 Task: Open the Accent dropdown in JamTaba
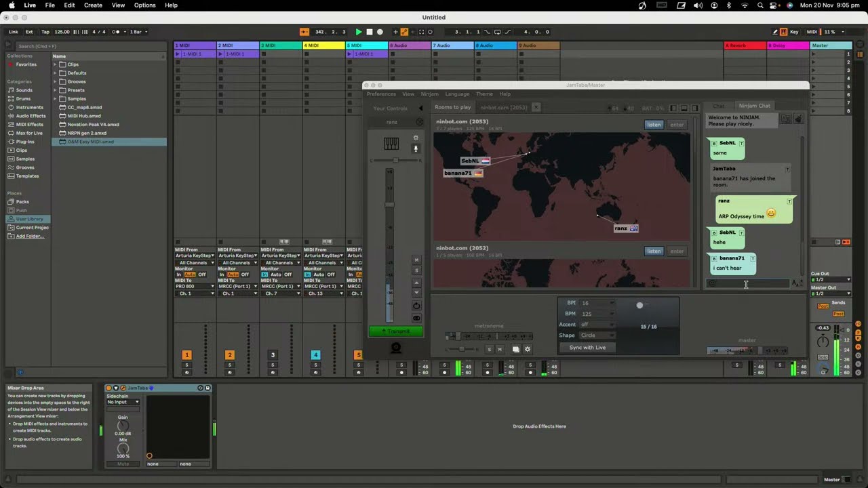tap(597, 325)
